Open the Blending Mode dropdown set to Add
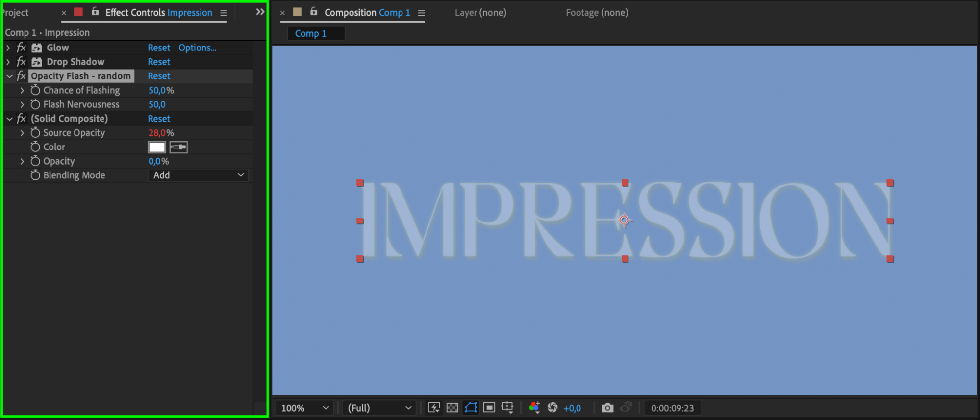The image size is (980, 420). 198,175
